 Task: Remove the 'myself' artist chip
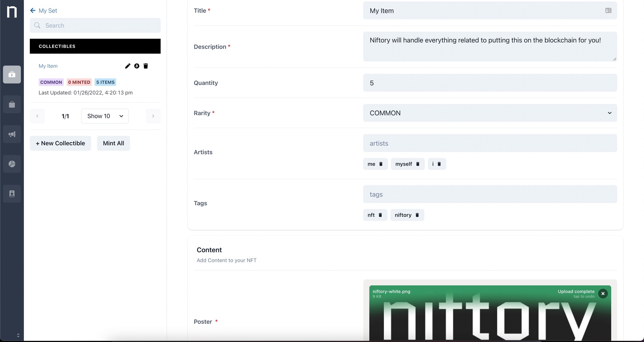point(418,164)
